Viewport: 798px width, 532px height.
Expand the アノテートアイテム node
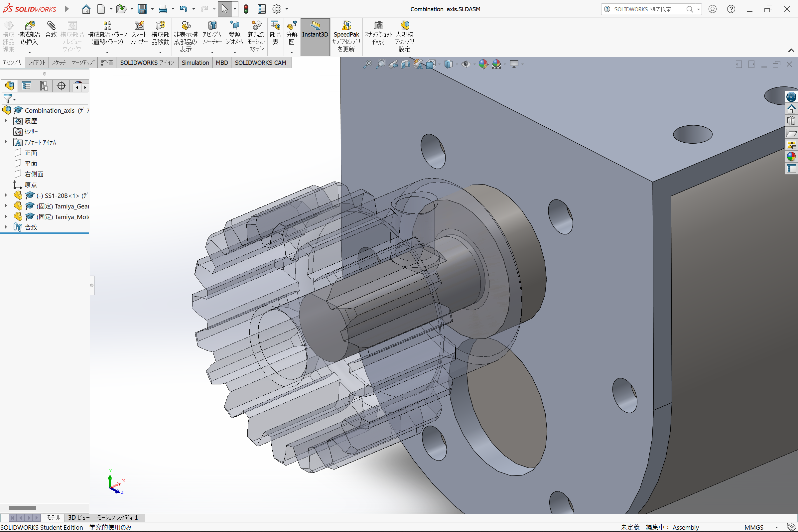pos(6,142)
